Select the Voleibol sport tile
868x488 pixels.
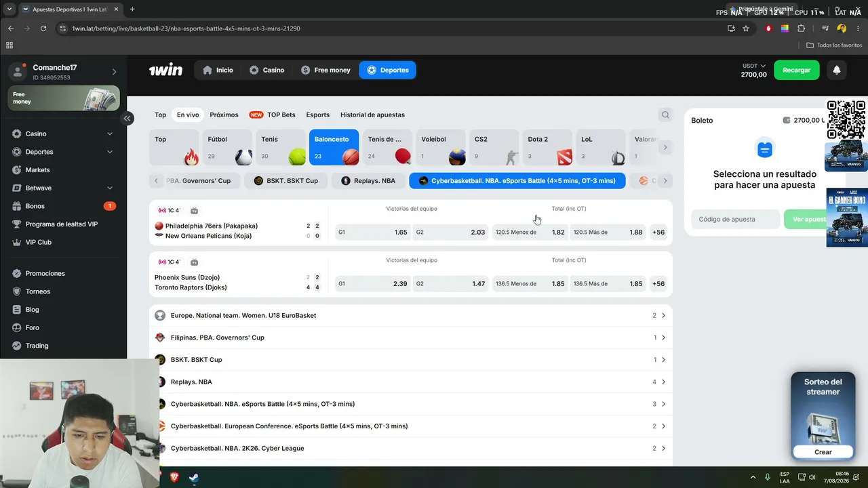tap(441, 147)
